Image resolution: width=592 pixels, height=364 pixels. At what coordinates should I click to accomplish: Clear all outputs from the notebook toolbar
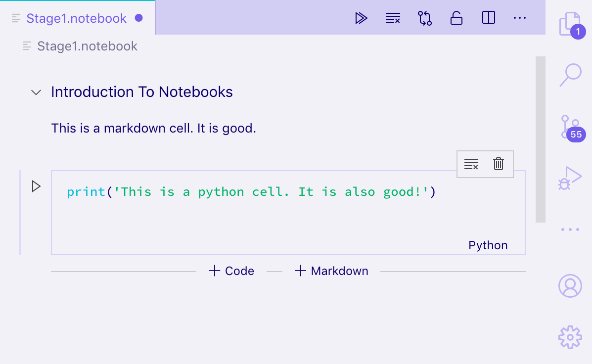[393, 18]
